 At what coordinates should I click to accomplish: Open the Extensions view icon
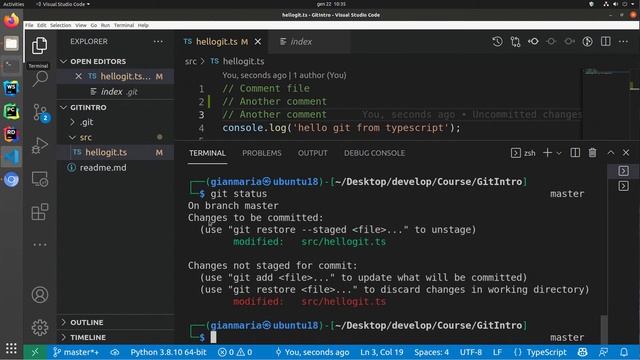pos(40,212)
